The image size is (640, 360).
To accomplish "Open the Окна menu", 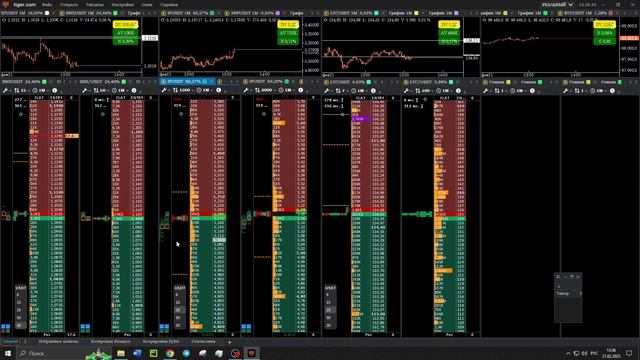I will tap(147, 4).
